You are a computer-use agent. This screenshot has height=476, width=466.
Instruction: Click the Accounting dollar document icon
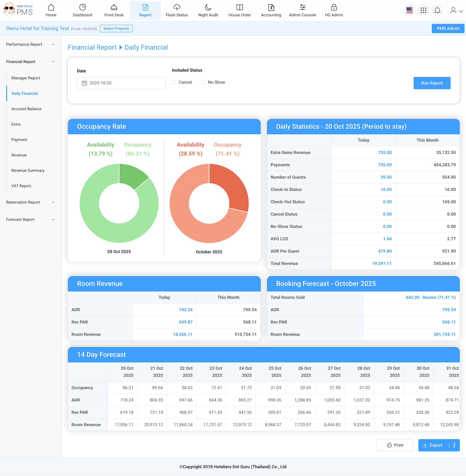click(271, 7)
